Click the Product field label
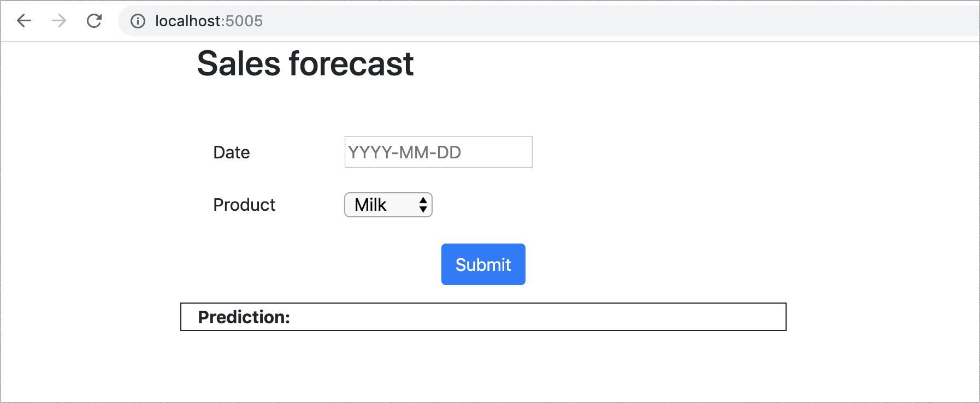980x403 pixels. [244, 205]
